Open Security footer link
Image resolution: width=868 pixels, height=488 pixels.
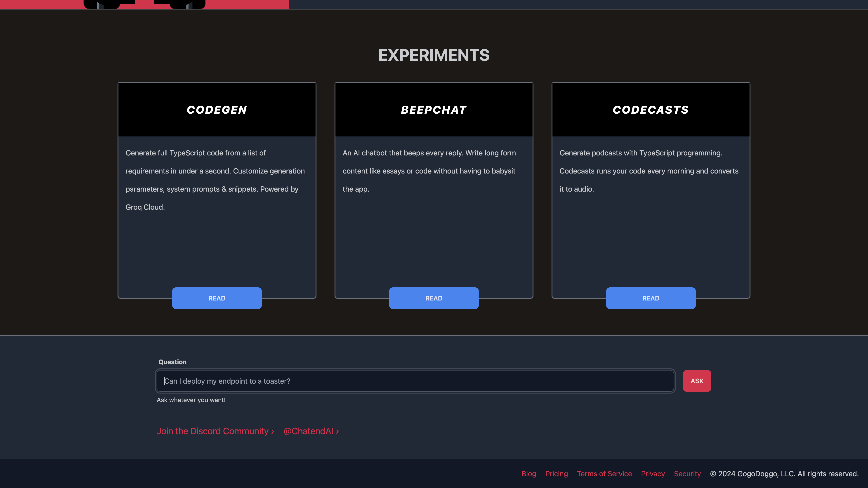[687, 474]
